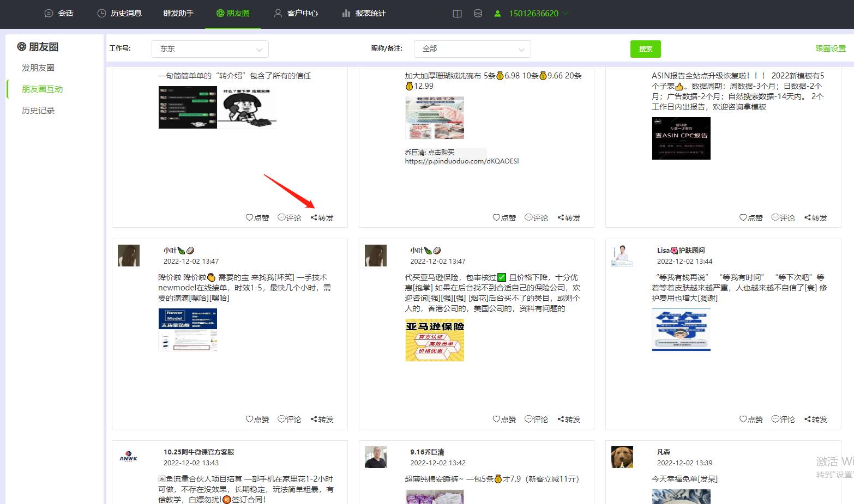
Task: Click the open-book icon near account number
Action: [457, 13]
